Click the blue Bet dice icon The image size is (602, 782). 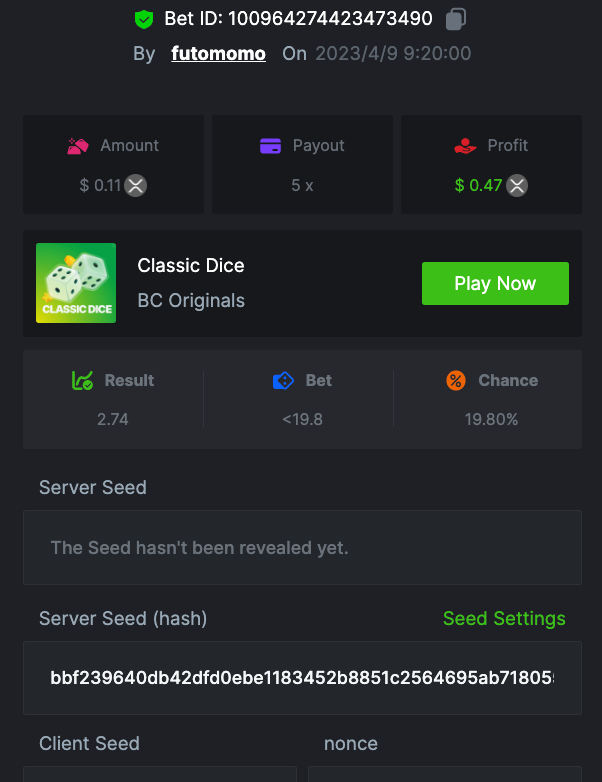click(283, 381)
